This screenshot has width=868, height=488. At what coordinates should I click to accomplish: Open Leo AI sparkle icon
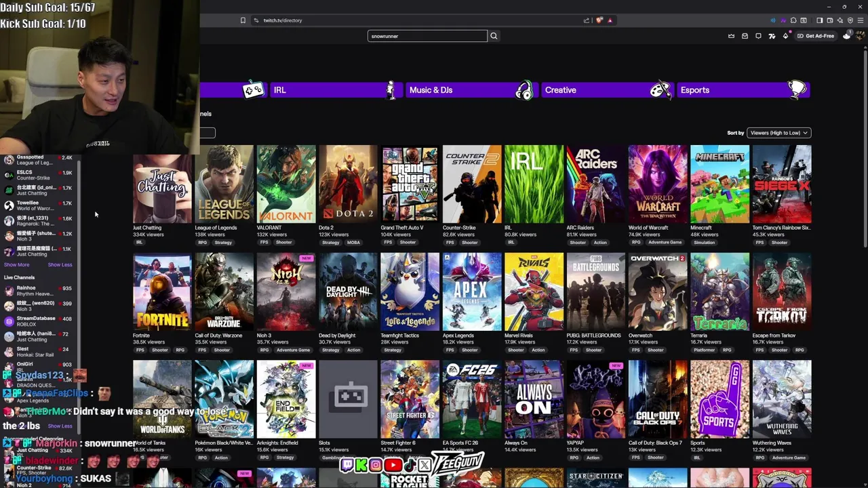[840, 20]
